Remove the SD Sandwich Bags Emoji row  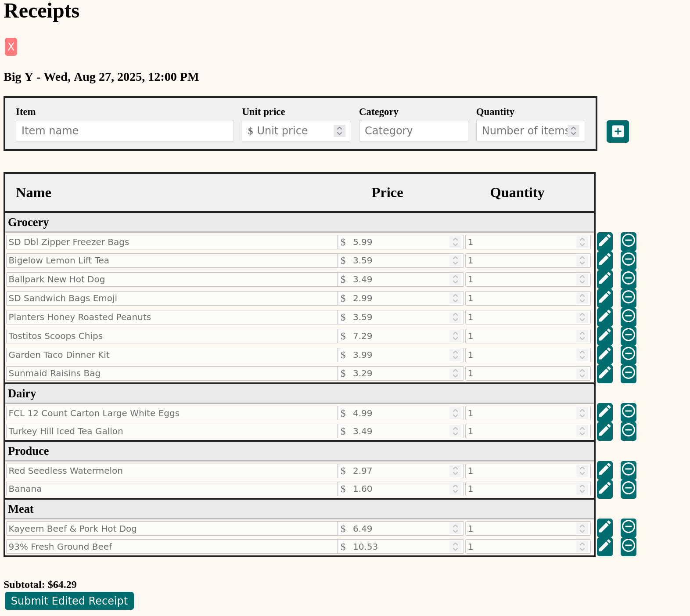[628, 297]
